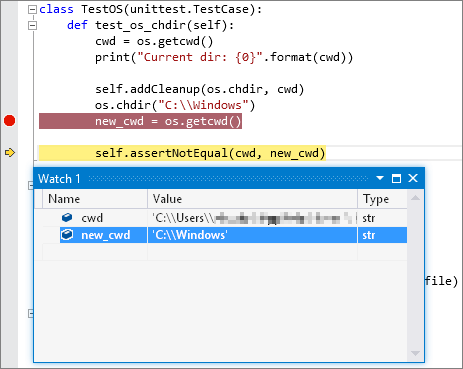Close the Watch 1 window
Image resolution: width=463 pixels, height=369 pixels.
413,178
